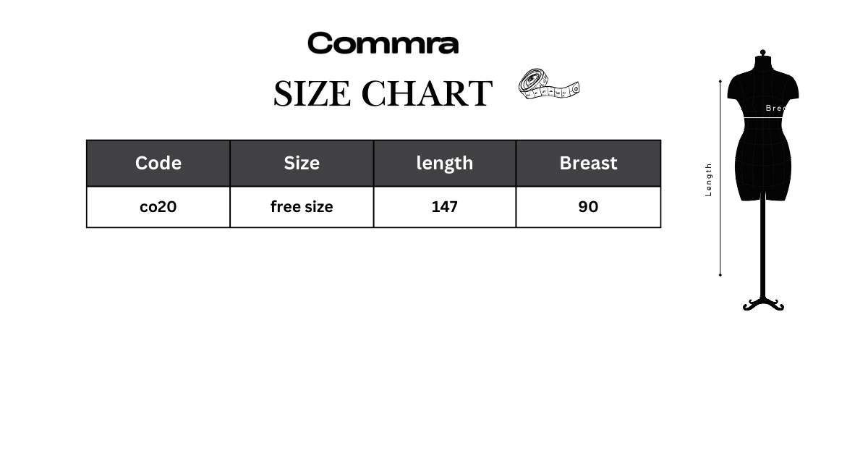Image resolution: width=868 pixels, height=456 pixels.
Task: Click the 147 length value cell
Action: [445, 207]
